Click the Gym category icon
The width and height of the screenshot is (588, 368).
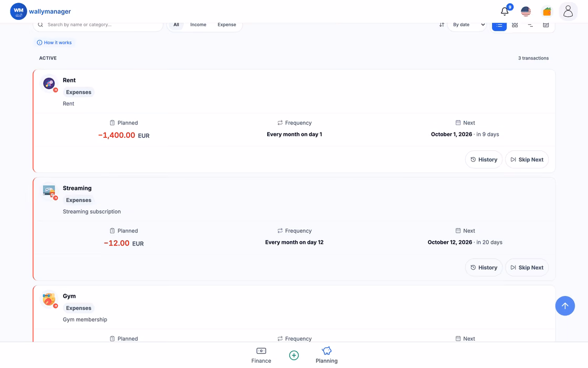(49, 299)
